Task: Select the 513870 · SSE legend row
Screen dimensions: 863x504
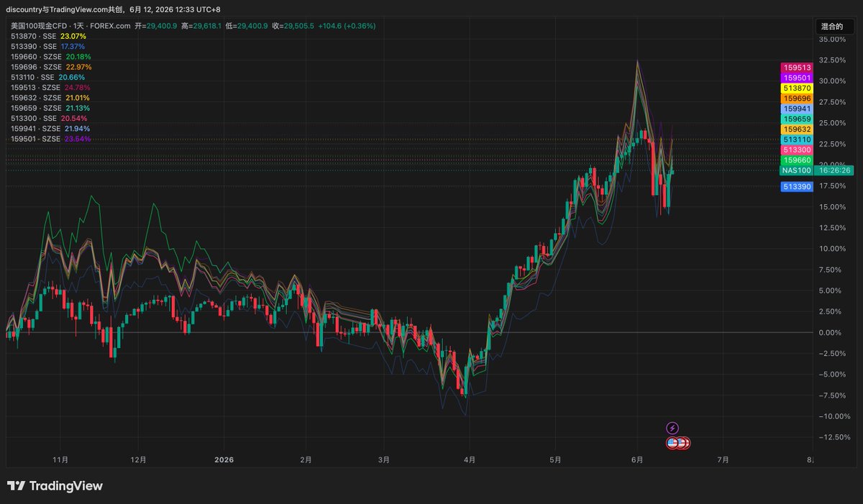Action: coord(48,36)
